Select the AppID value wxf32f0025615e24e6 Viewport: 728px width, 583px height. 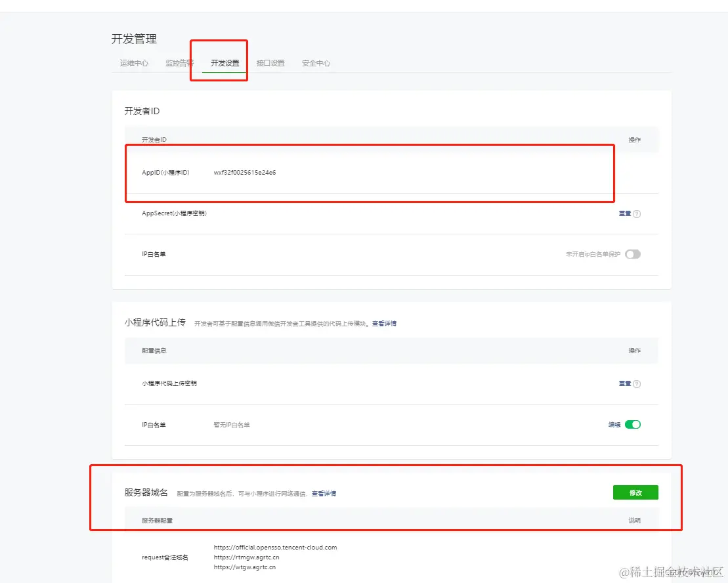tap(245, 172)
